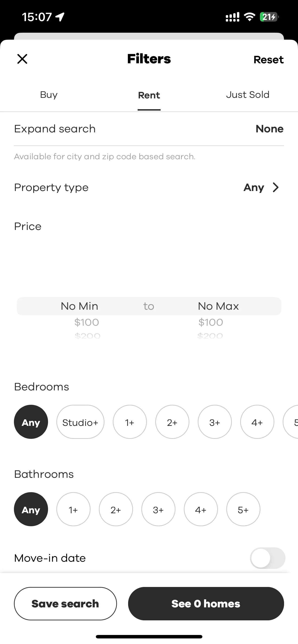Open Property type chevron arrow
This screenshot has height=644, width=298.
point(275,188)
